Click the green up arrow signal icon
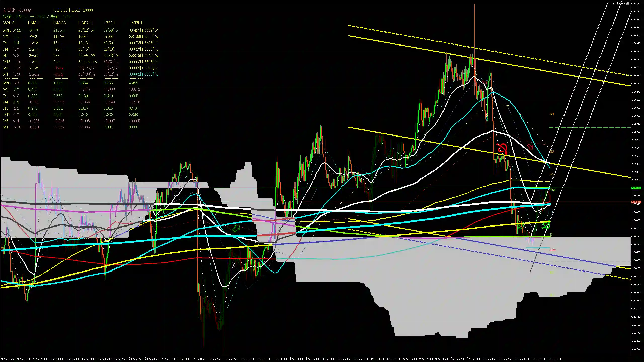The height and width of the screenshot is (362, 644). [x=236, y=228]
